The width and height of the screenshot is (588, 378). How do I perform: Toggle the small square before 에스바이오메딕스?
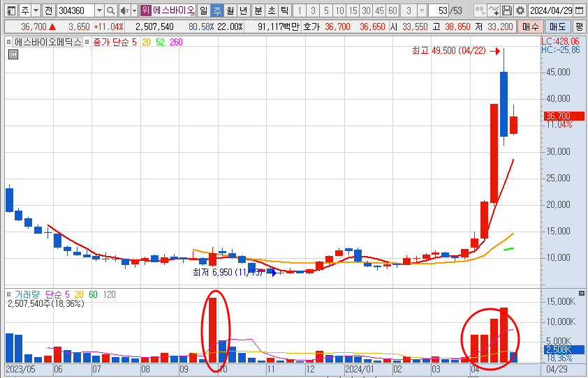pos(8,42)
